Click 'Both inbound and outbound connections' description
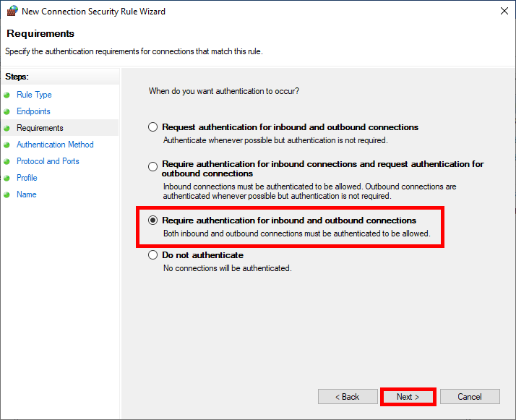The height and width of the screenshot is (420, 516). (x=297, y=233)
